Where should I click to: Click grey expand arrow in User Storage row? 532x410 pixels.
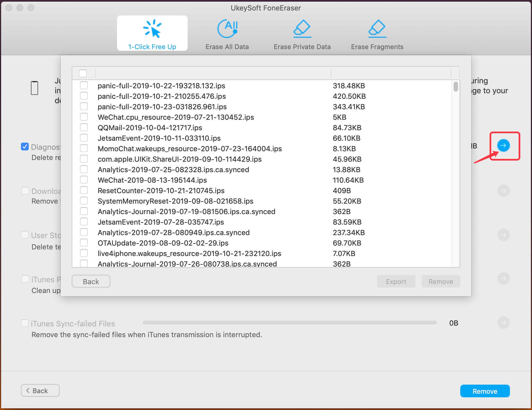(x=503, y=235)
